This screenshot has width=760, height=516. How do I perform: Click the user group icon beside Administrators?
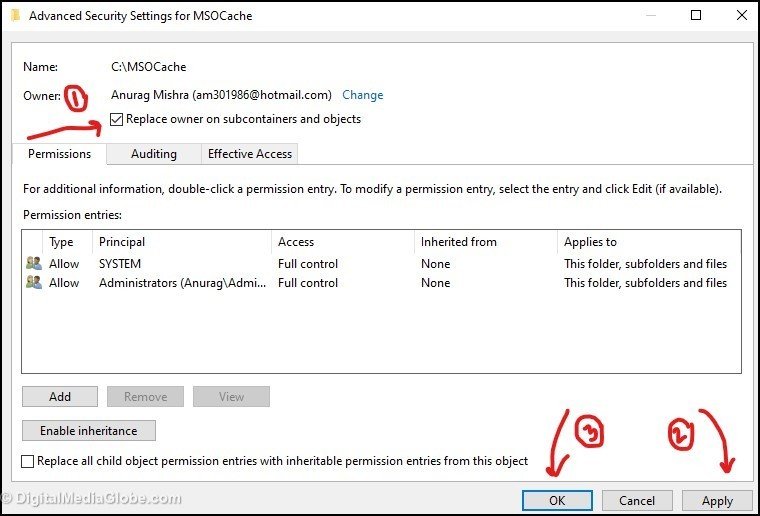point(34,282)
